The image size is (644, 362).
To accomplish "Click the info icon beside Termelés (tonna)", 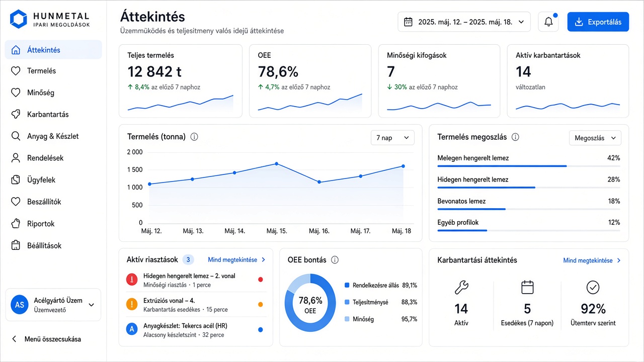I will [194, 137].
